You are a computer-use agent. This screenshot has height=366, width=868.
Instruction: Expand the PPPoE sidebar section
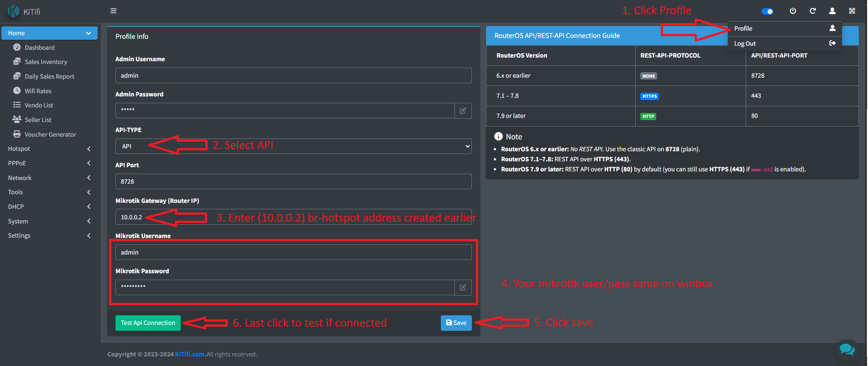point(49,163)
